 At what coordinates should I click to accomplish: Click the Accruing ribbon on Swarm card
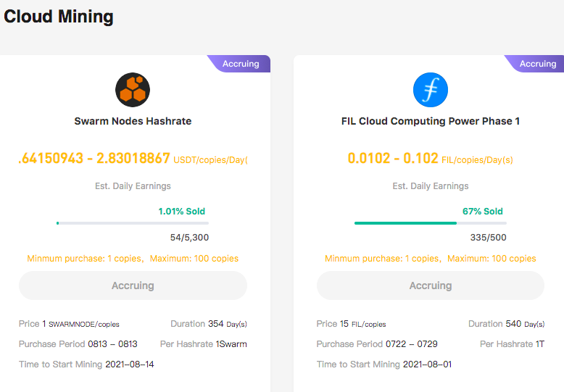click(240, 64)
